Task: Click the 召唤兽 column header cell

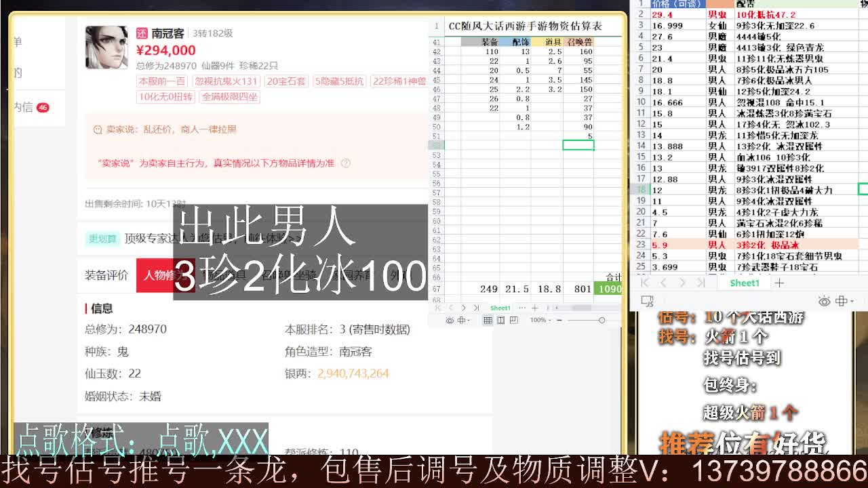Action: [x=578, y=42]
